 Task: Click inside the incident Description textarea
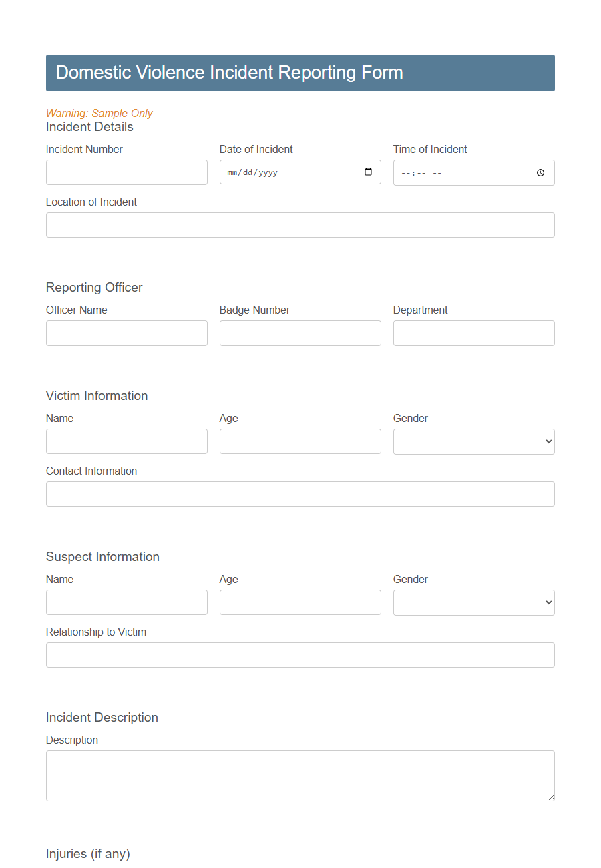click(x=300, y=775)
